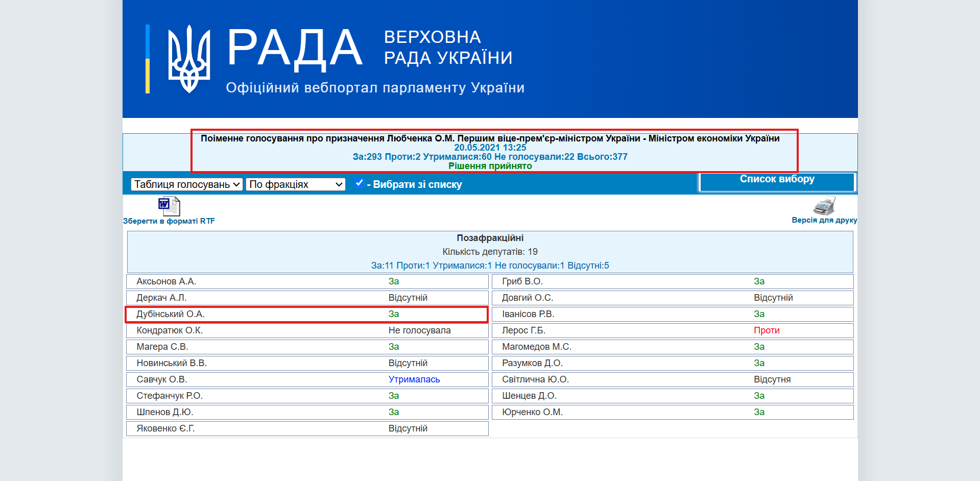Select deputy 'Світлична Ю.О.'
The height and width of the screenshot is (481, 980).
click(x=536, y=379)
